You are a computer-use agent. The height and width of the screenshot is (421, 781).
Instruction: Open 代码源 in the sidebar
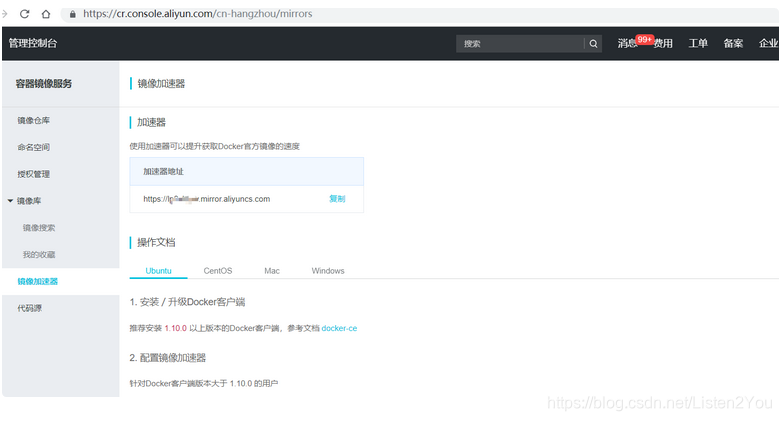29,308
